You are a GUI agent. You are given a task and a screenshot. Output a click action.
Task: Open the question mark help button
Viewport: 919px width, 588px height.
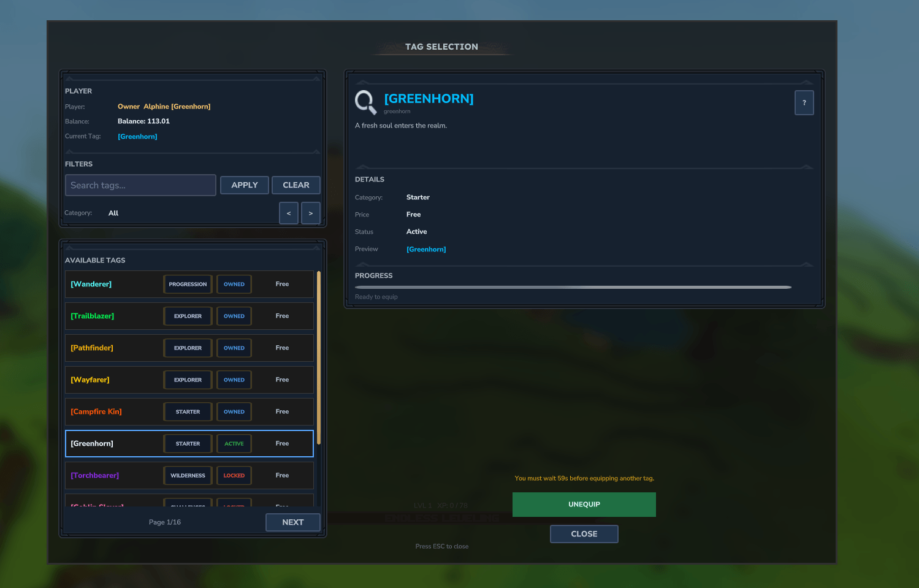pyautogui.click(x=804, y=103)
